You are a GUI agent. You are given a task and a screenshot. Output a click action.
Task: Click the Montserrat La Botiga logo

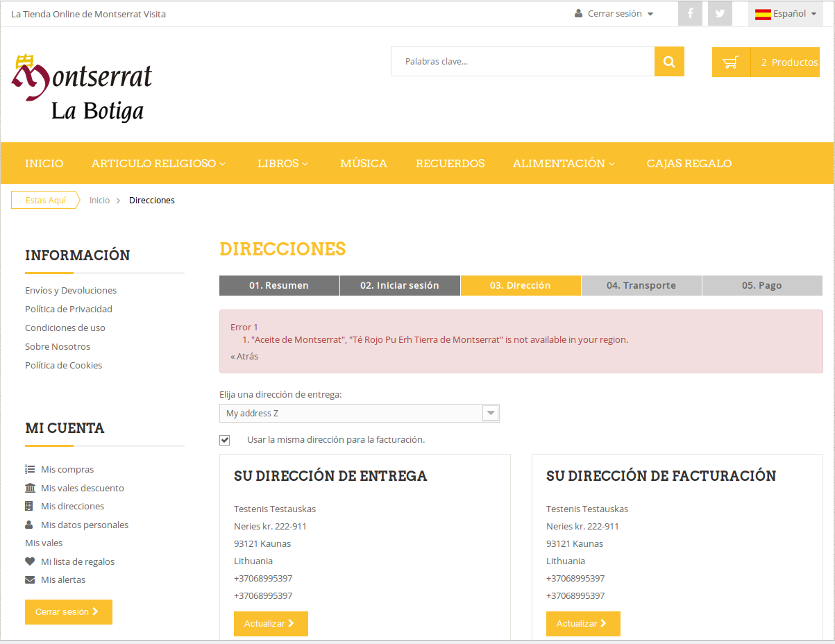pyautogui.click(x=82, y=87)
